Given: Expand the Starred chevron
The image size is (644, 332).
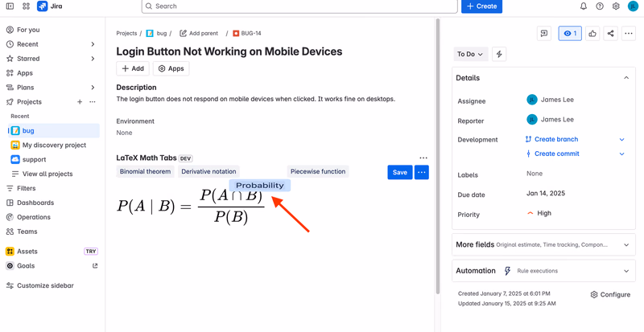Looking at the screenshot, I should coord(93,58).
